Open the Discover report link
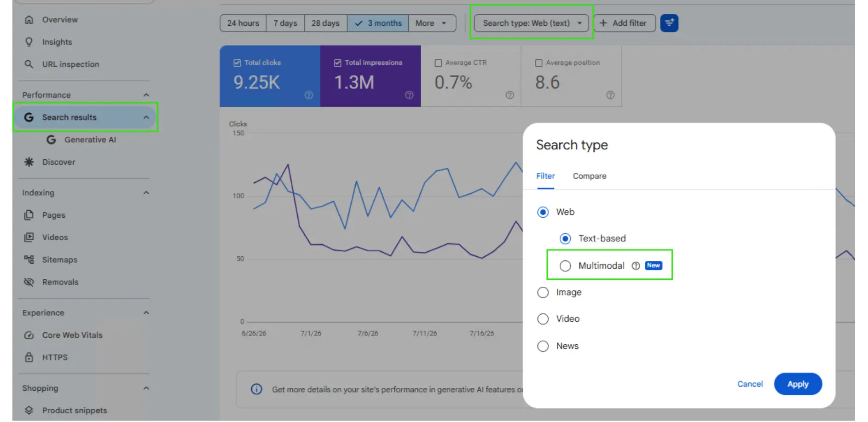The image size is (868, 422). (x=58, y=162)
